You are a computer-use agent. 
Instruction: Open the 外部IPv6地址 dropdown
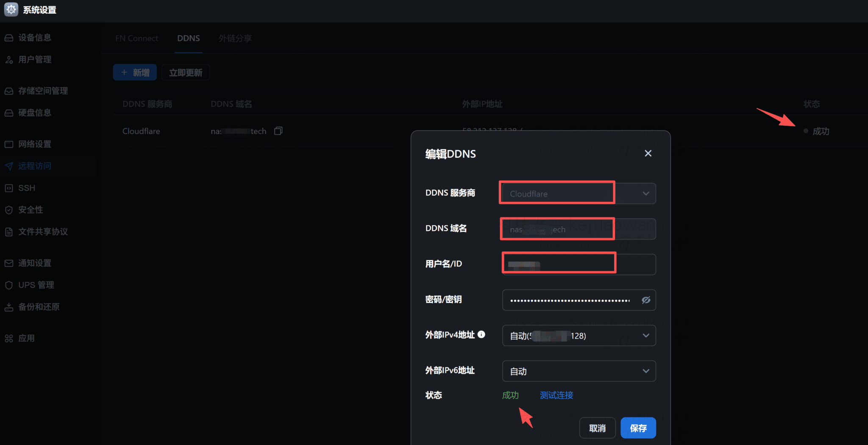(x=646, y=371)
